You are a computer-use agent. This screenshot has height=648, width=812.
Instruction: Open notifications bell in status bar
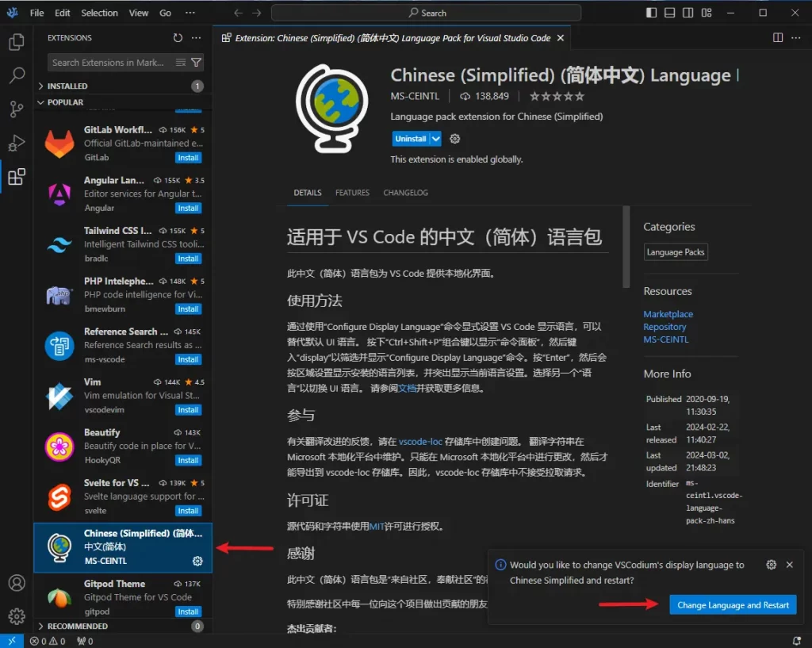796,642
